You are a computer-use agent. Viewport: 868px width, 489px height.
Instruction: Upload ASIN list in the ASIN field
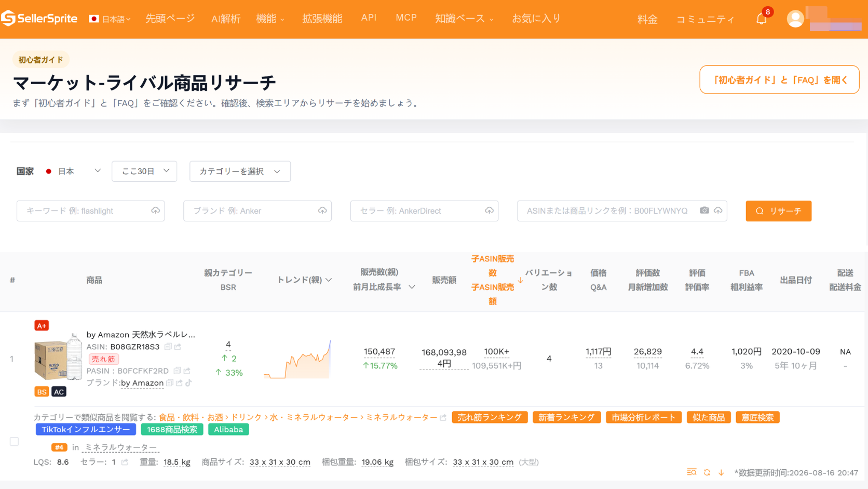point(718,210)
